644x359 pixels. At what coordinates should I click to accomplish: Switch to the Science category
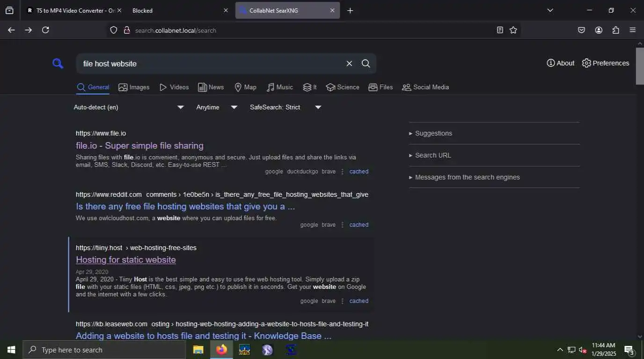tap(343, 87)
